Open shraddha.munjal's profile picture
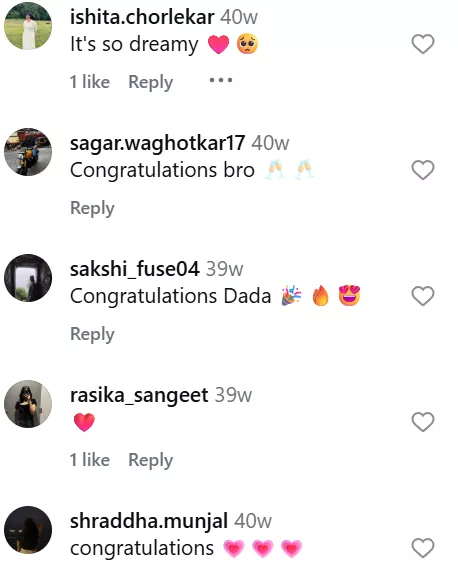The height and width of the screenshot is (578, 458). pos(28,530)
